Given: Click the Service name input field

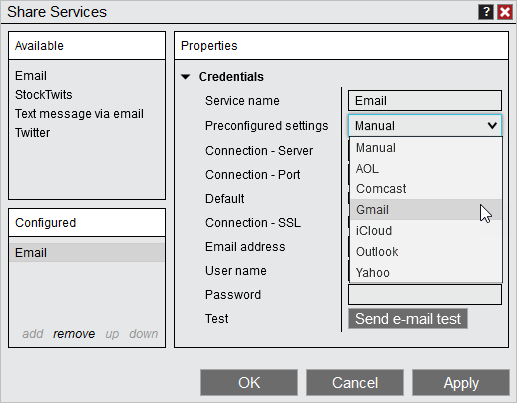Looking at the screenshot, I should pyautogui.click(x=425, y=100).
